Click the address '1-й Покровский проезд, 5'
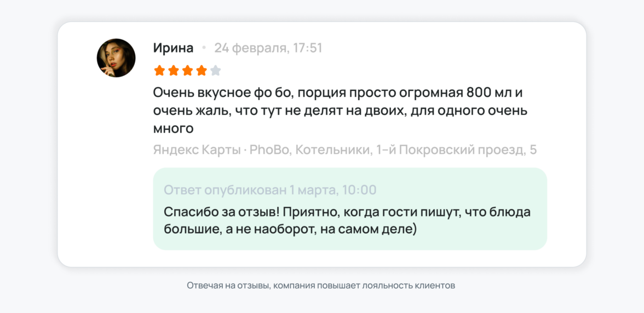Viewport: 644px width, 313px height. click(x=457, y=149)
